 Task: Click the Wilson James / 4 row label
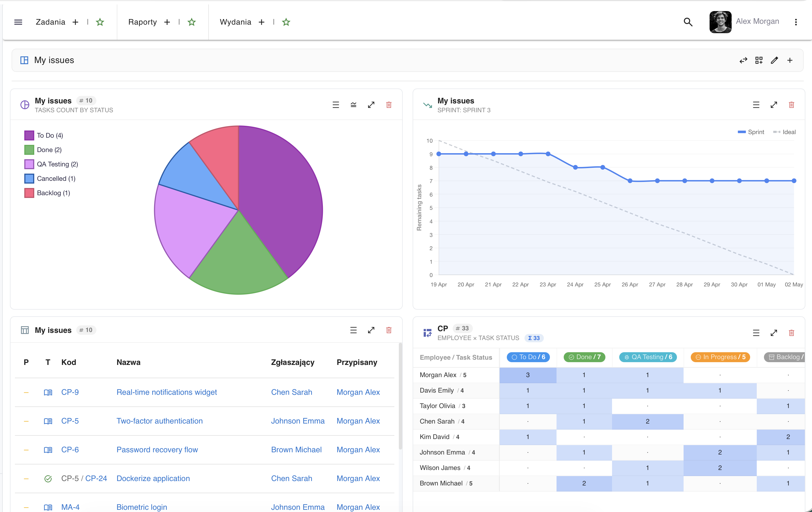point(445,468)
